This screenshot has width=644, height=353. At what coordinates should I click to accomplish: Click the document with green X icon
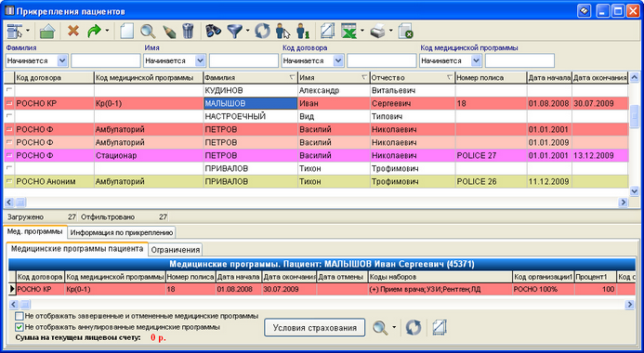406,32
